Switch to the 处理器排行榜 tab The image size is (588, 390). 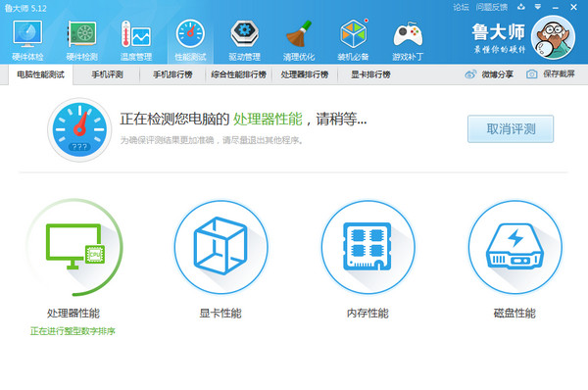305,74
